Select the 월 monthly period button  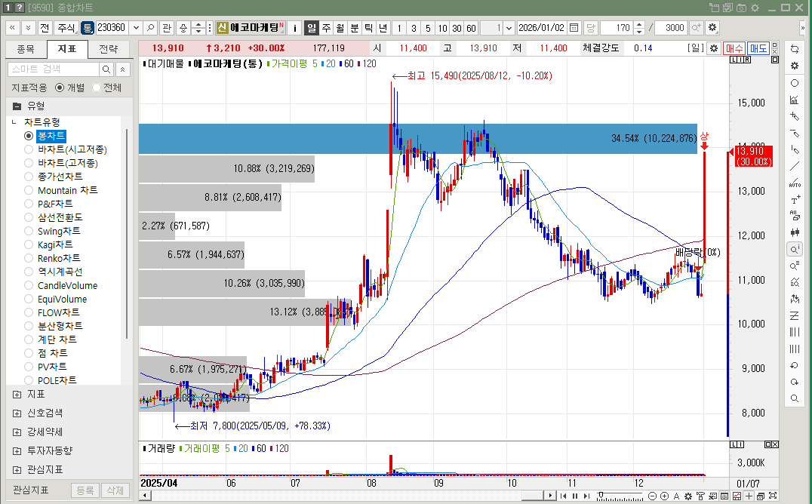(340, 28)
